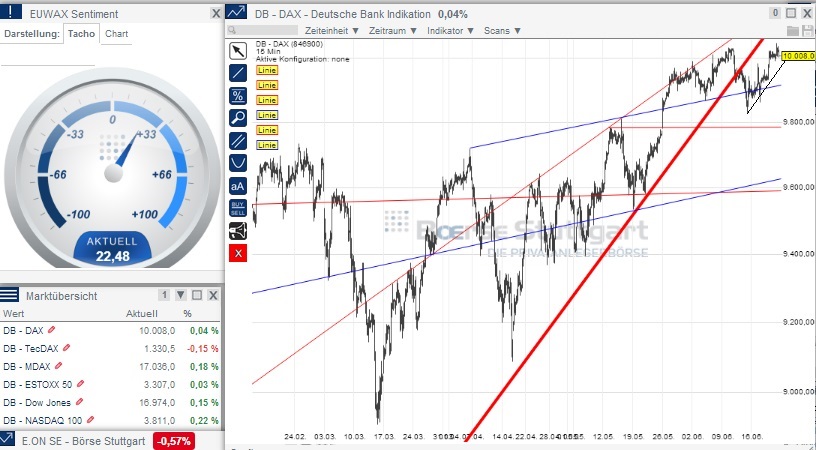Viewport: 816px width, 450px height.
Task: Select the arrow pointer tool in chart toolbar
Action: coord(238,51)
